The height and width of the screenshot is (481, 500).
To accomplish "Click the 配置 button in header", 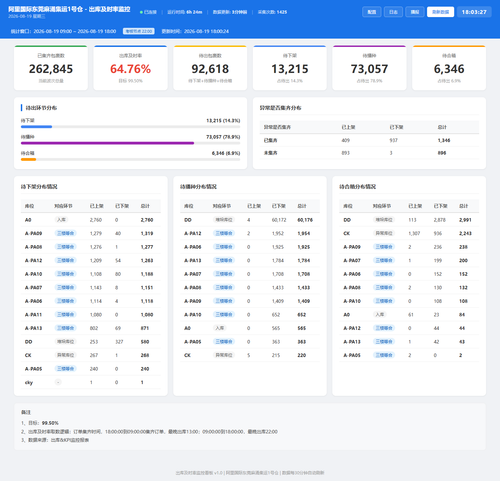I will pyautogui.click(x=372, y=12).
